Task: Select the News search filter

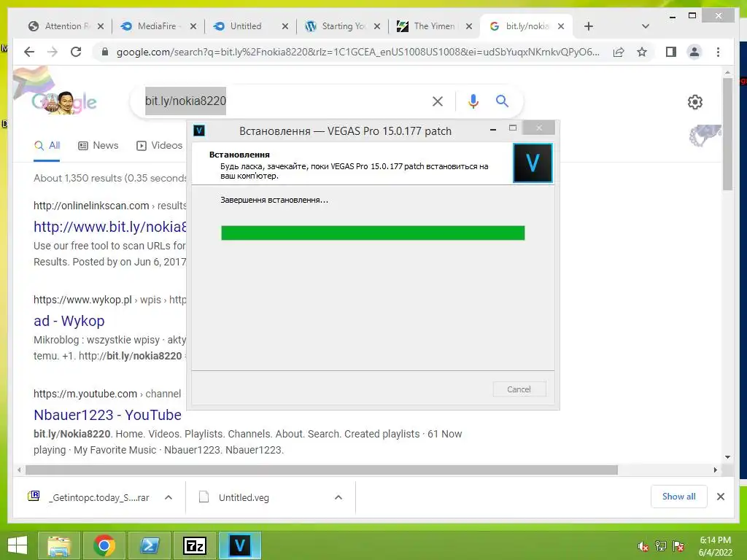Action: pyautogui.click(x=98, y=145)
